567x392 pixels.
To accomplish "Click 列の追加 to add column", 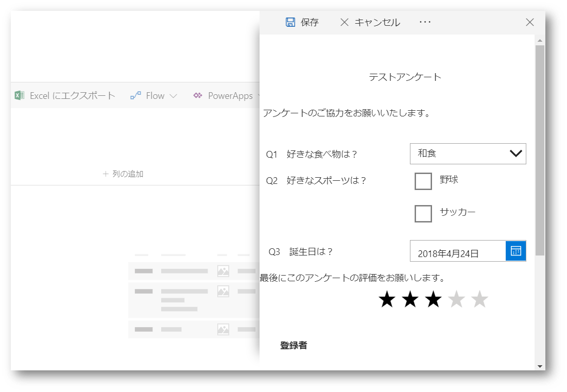I will point(123,174).
